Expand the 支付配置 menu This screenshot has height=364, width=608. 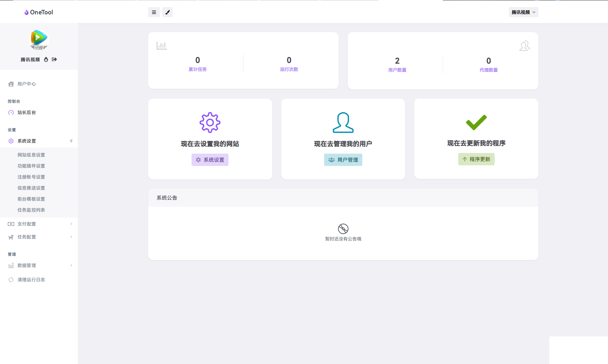39,224
